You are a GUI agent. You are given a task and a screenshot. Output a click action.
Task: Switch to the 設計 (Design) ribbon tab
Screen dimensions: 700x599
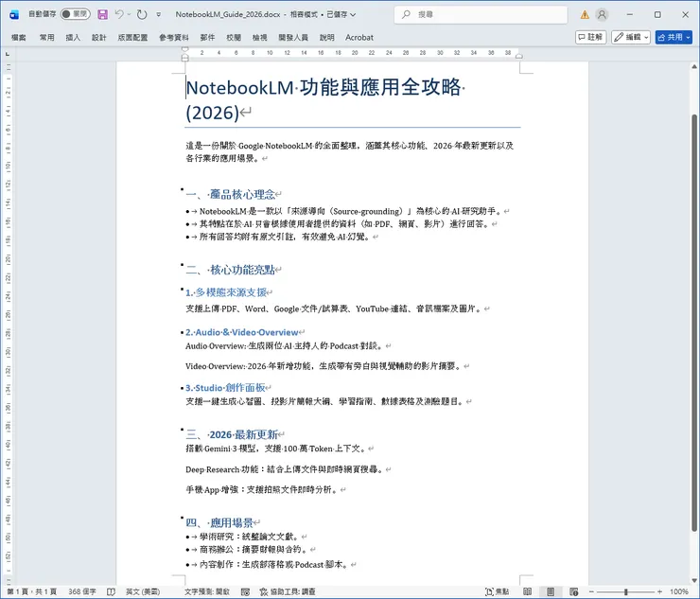99,38
